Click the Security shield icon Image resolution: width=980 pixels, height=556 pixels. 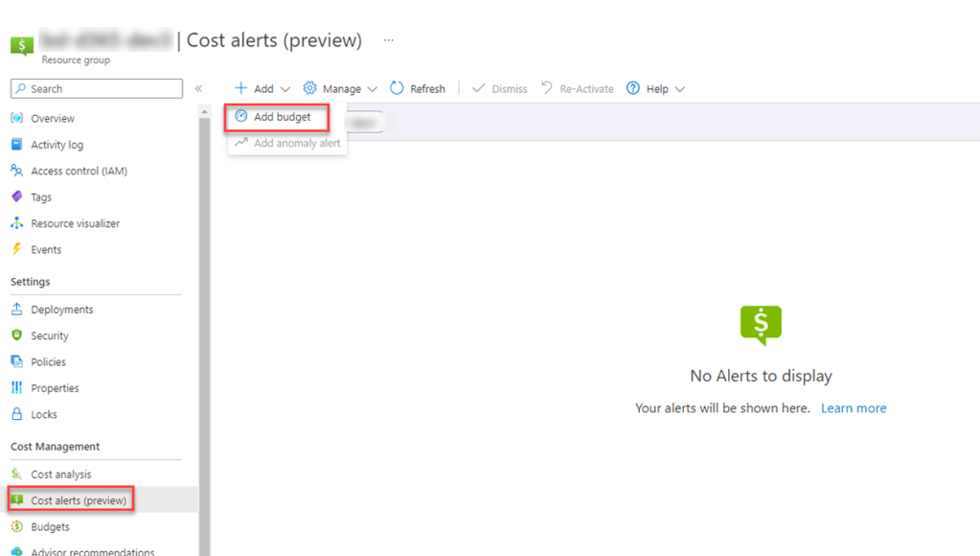pyautogui.click(x=16, y=336)
